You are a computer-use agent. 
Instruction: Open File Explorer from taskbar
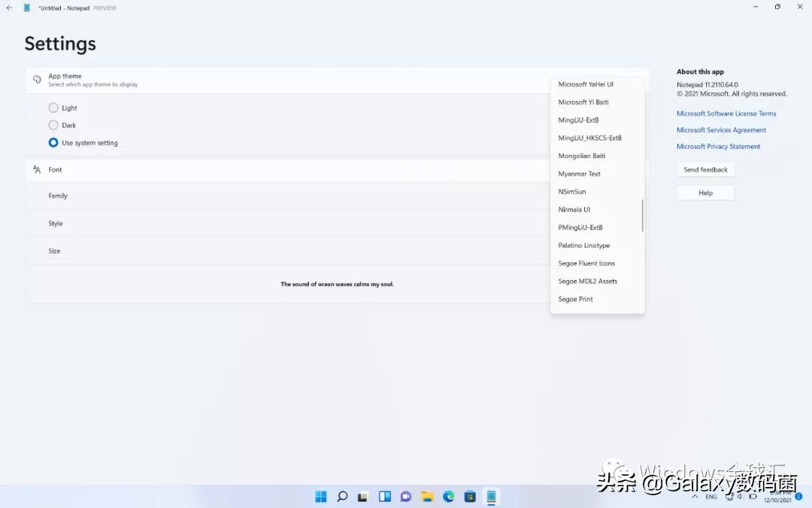pos(427,497)
